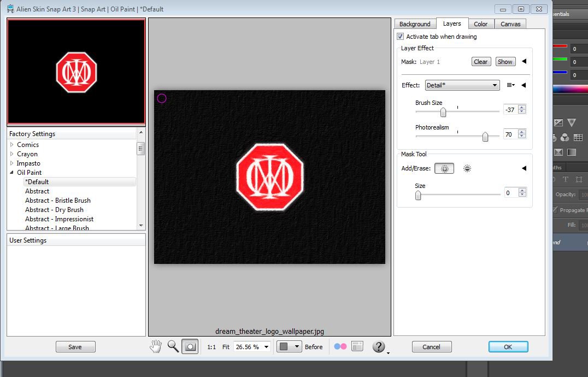Click Photoshop shape layer filter icon

pyautogui.click(x=579, y=179)
